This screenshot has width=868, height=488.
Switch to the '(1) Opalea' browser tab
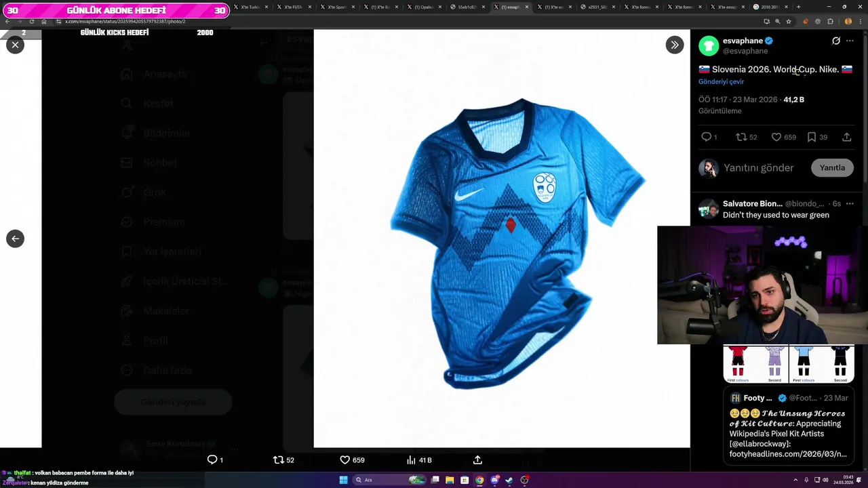(423, 7)
